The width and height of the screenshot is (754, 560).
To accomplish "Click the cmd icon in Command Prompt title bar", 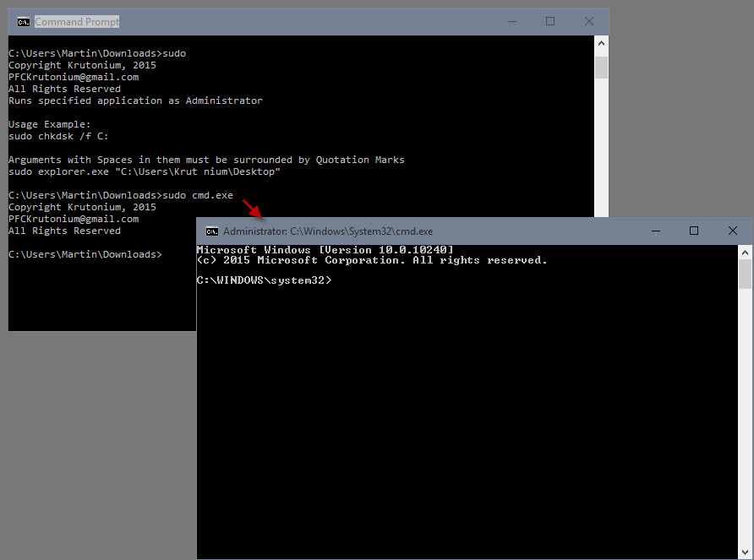I will tap(24, 22).
